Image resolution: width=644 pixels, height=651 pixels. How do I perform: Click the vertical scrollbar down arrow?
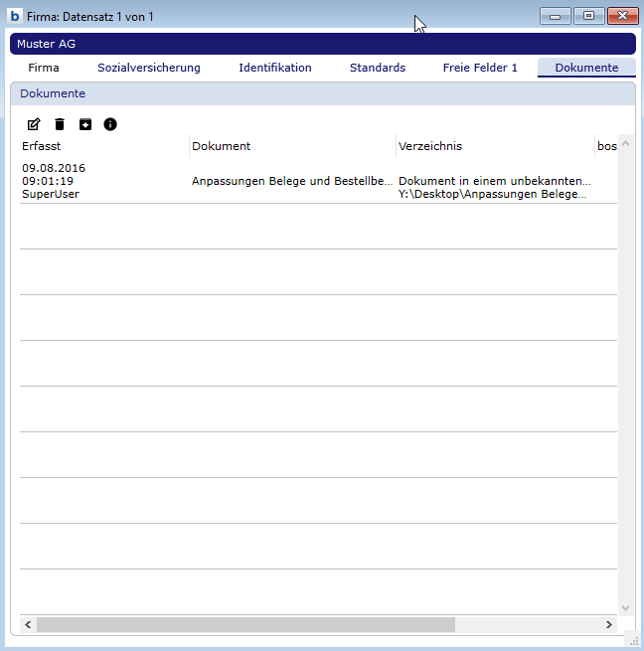point(625,607)
